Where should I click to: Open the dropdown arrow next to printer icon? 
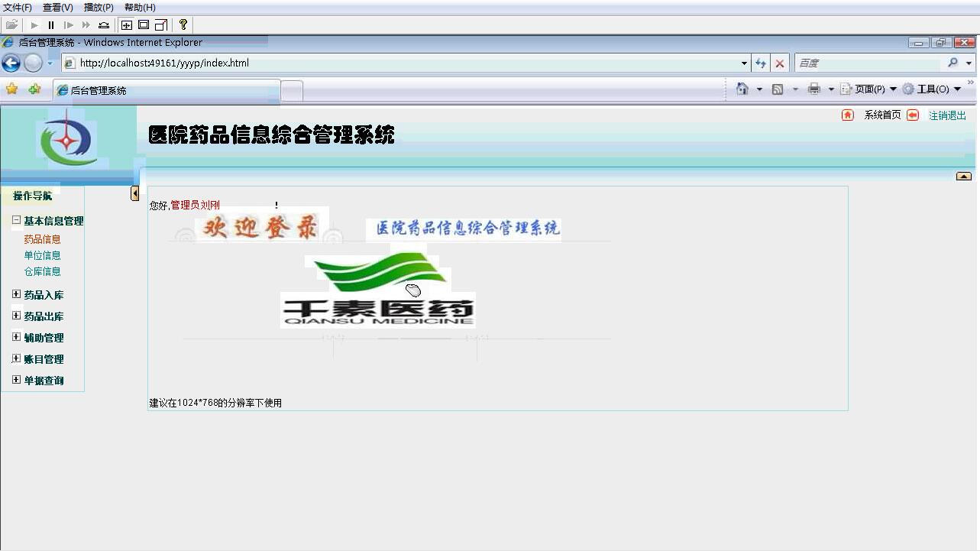tap(831, 89)
